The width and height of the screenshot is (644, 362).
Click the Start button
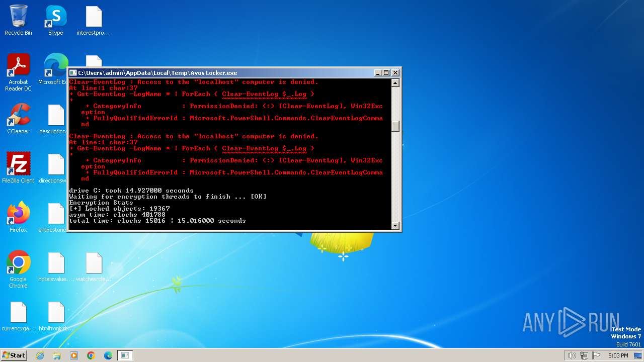click(14, 355)
